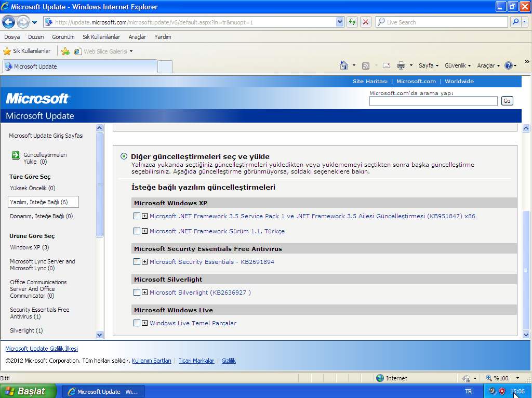This screenshot has width=532, height=398.
Task: Open Microsoft Update Gizlilik İlkesi link
Action: point(42,349)
